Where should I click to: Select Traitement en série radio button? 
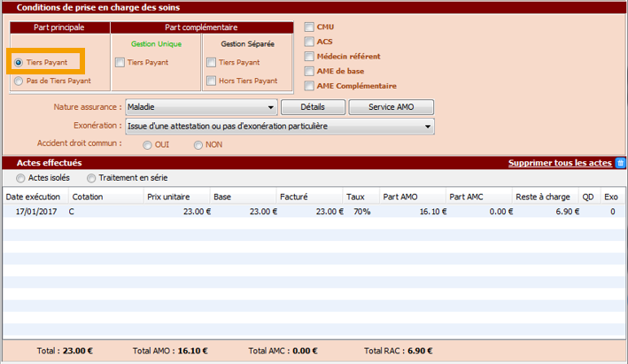pyautogui.click(x=91, y=178)
